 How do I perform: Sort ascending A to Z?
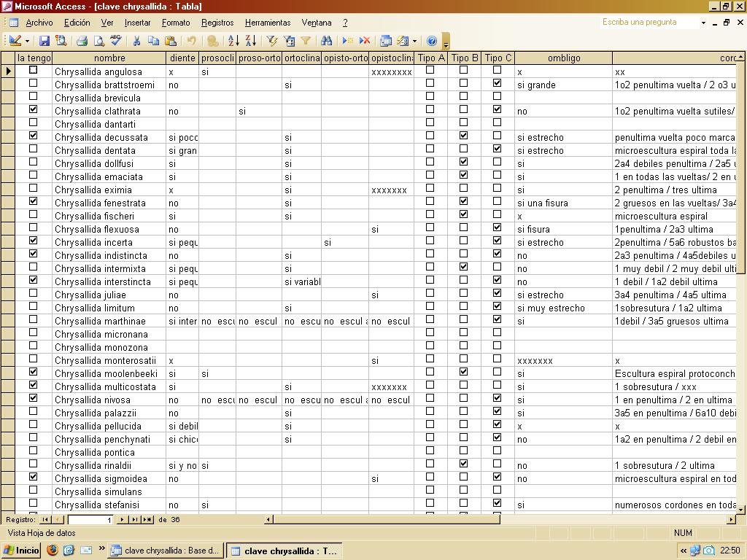click(233, 41)
